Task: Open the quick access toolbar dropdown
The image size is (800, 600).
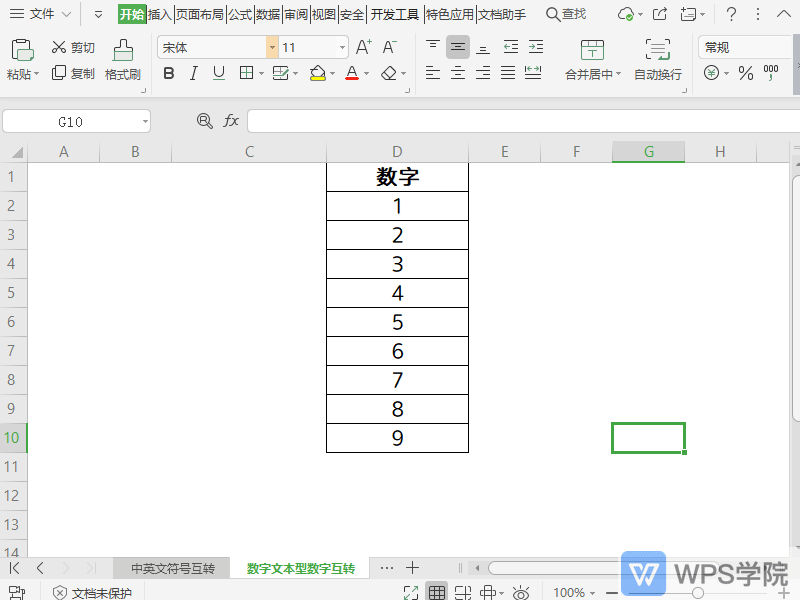Action: [x=98, y=14]
